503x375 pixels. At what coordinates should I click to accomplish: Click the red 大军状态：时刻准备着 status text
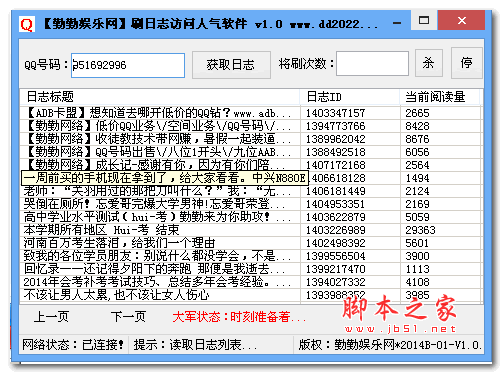click(239, 317)
